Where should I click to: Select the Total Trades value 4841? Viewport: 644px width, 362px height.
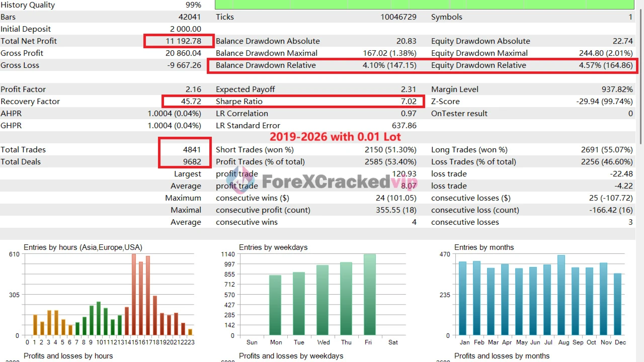coord(192,150)
